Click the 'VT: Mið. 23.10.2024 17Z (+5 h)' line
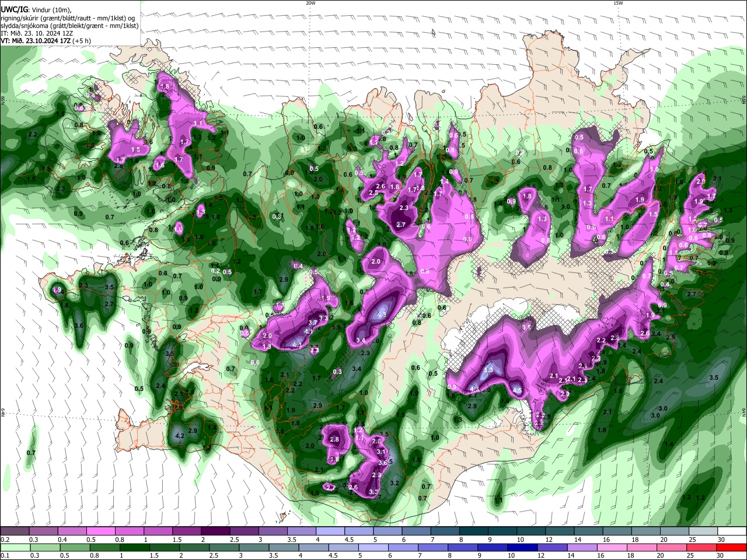Viewport: 747px width, 560px height. click(44, 41)
